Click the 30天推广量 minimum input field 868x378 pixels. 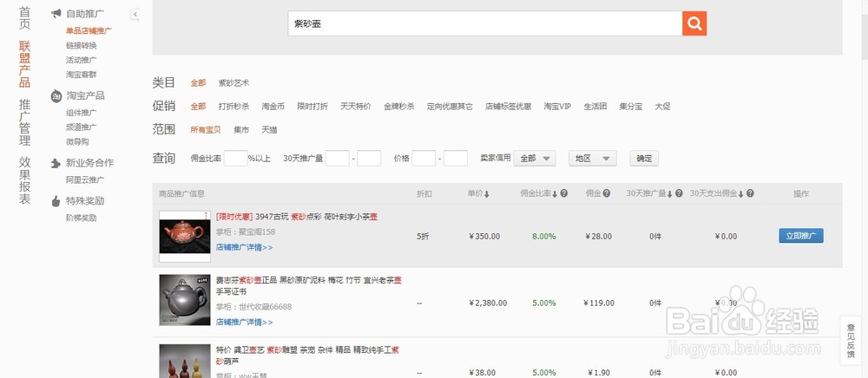[x=337, y=159]
